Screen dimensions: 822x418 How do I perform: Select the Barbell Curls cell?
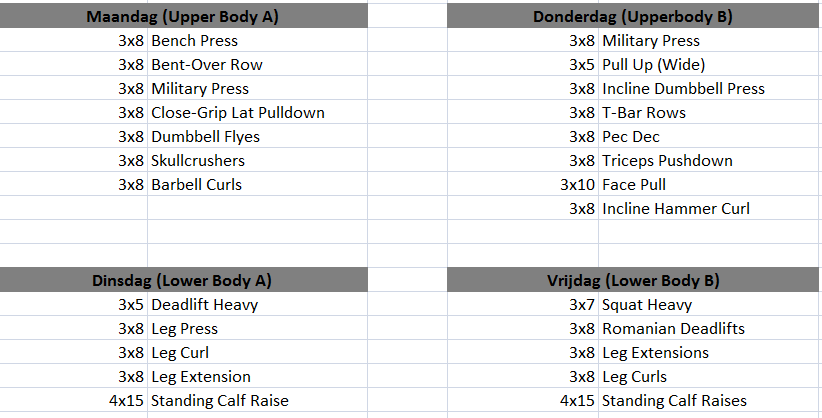coord(197,185)
